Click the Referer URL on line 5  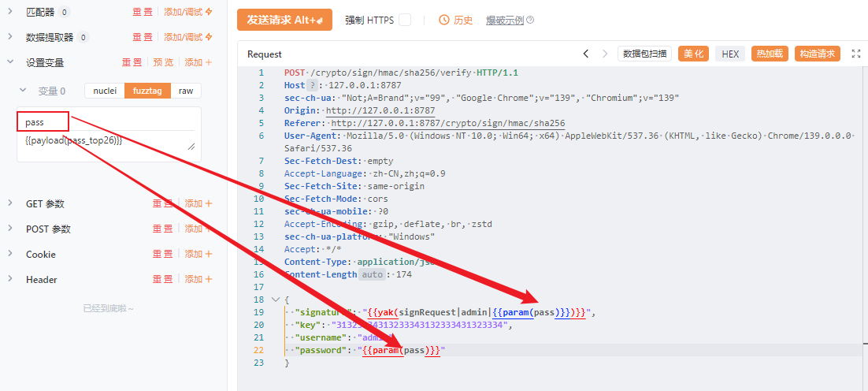click(x=448, y=123)
